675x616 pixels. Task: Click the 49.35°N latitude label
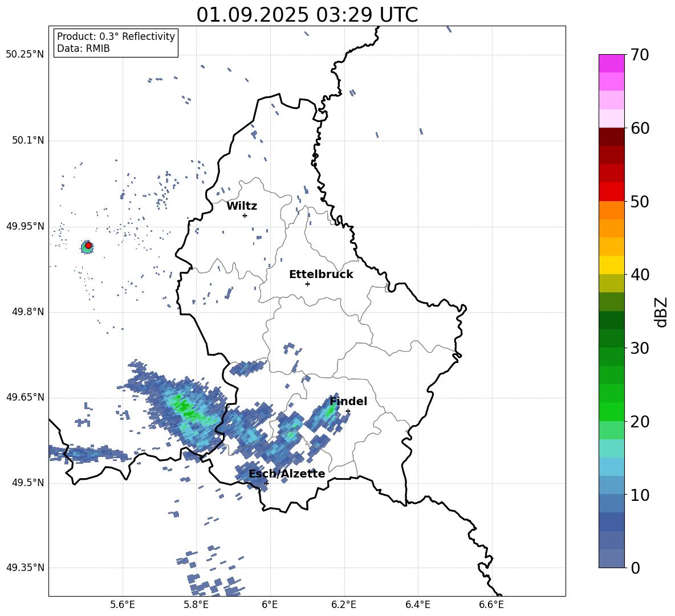point(25,568)
